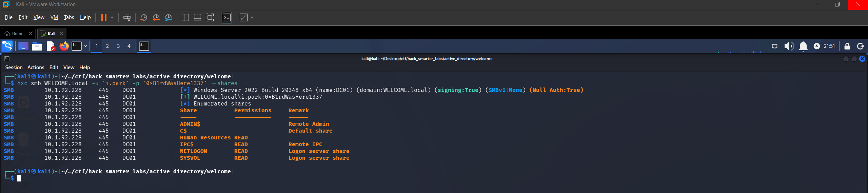Open the VMware Tabs menu
868x193 pixels.
[x=69, y=17]
